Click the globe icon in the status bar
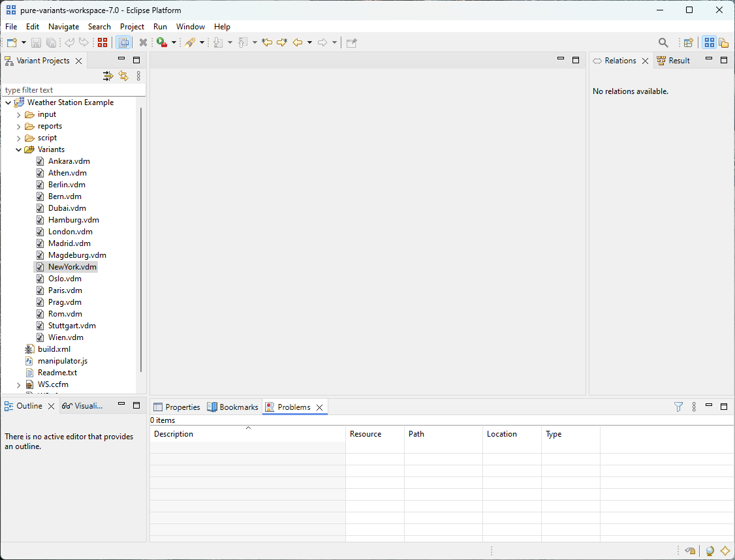The width and height of the screenshot is (735, 560). [710, 551]
